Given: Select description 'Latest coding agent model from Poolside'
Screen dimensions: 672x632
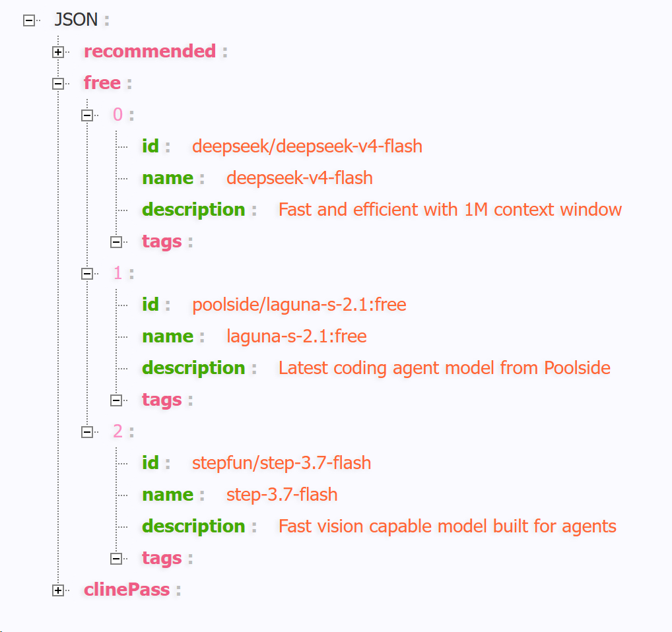Looking at the screenshot, I should (444, 368).
